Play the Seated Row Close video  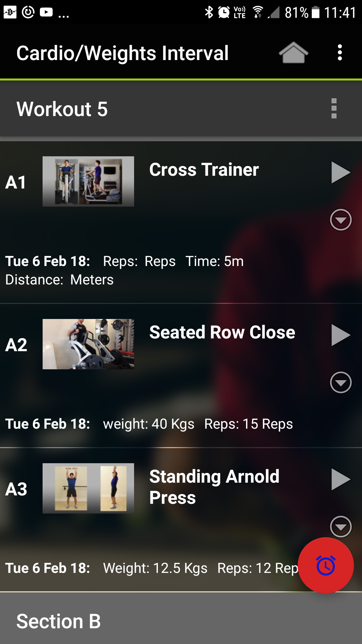click(x=341, y=335)
